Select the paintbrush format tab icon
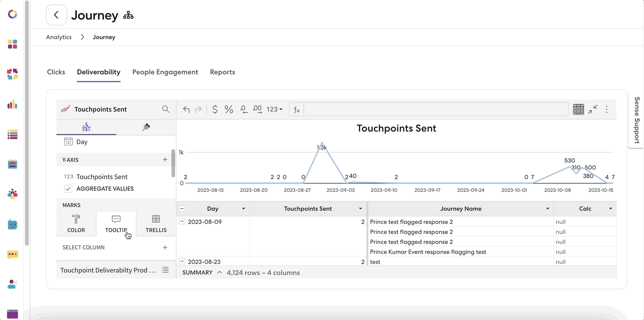The width and height of the screenshot is (644, 320). click(146, 127)
